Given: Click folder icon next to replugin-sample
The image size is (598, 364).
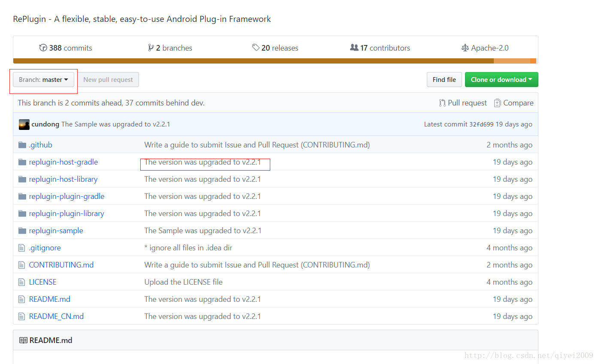Looking at the screenshot, I should 22,231.
